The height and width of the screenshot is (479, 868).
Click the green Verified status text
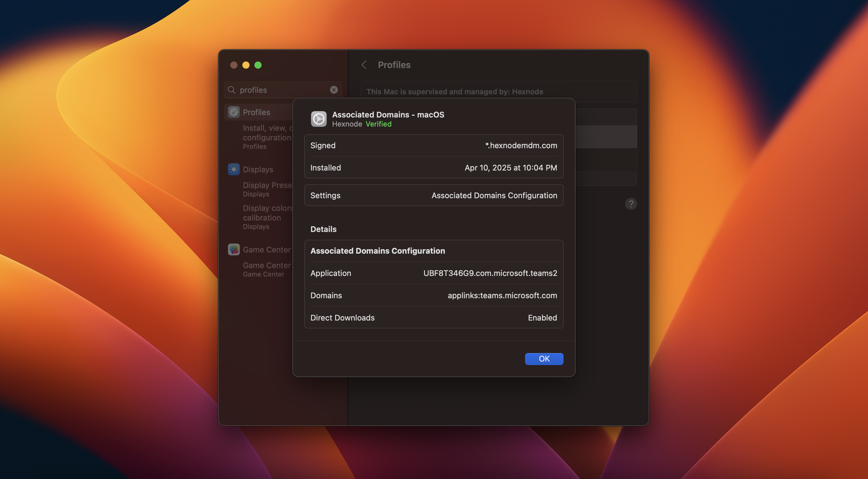[379, 124]
